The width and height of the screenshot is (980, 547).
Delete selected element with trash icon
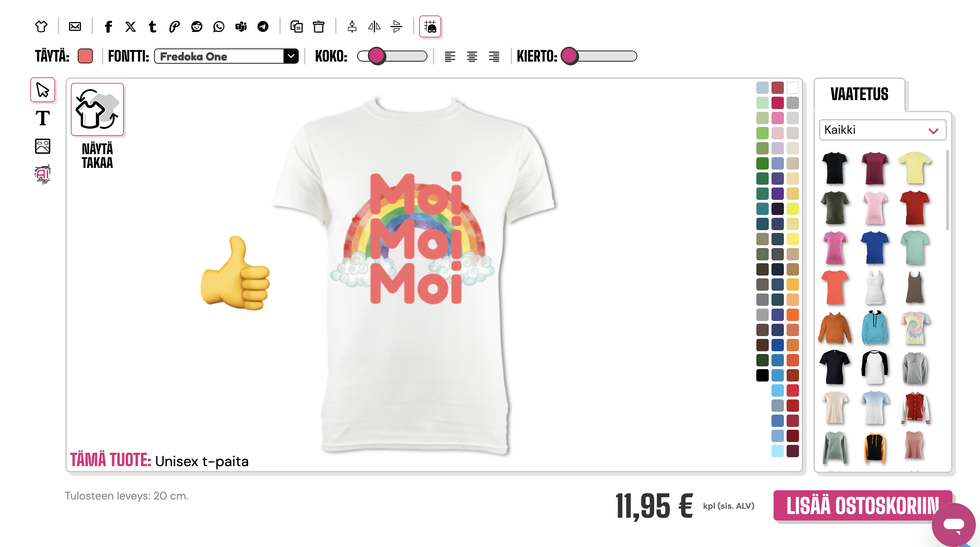tap(318, 26)
